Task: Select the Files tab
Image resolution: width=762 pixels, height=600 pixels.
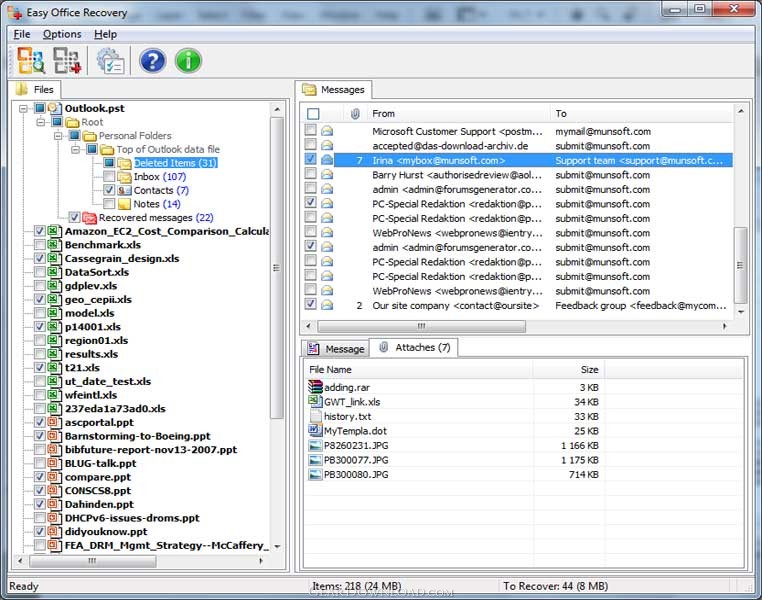Action: (x=35, y=89)
